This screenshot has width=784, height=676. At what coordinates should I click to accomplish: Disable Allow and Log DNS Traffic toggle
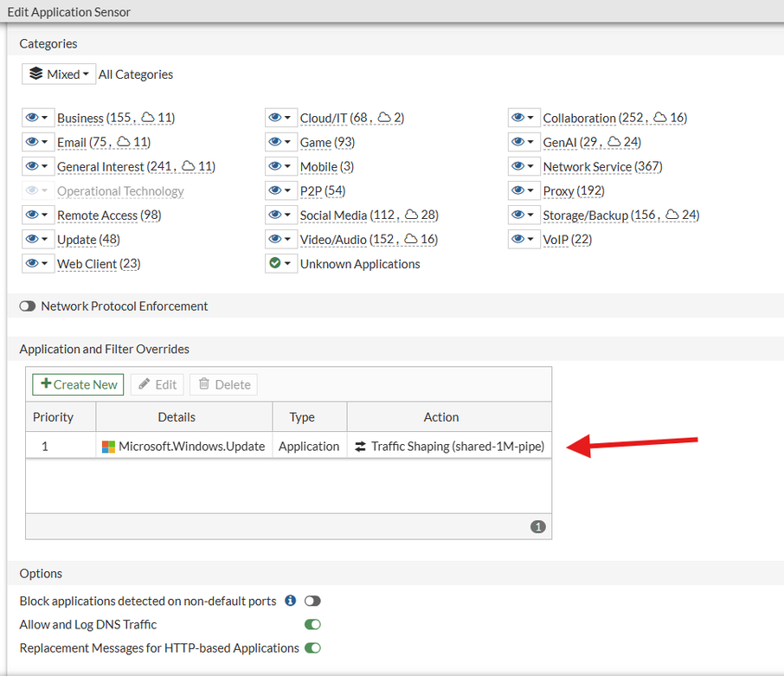tap(312, 624)
